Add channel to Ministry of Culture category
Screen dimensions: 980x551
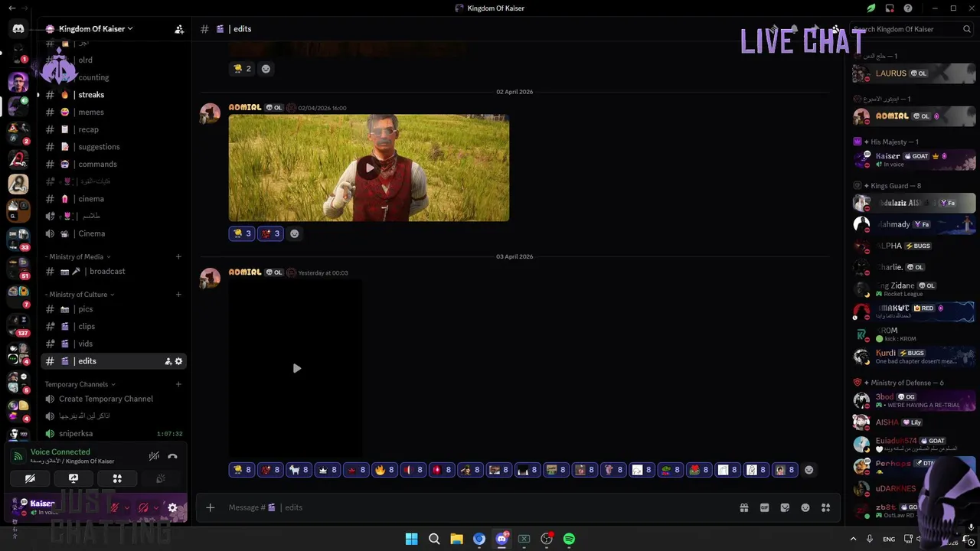[178, 295]
